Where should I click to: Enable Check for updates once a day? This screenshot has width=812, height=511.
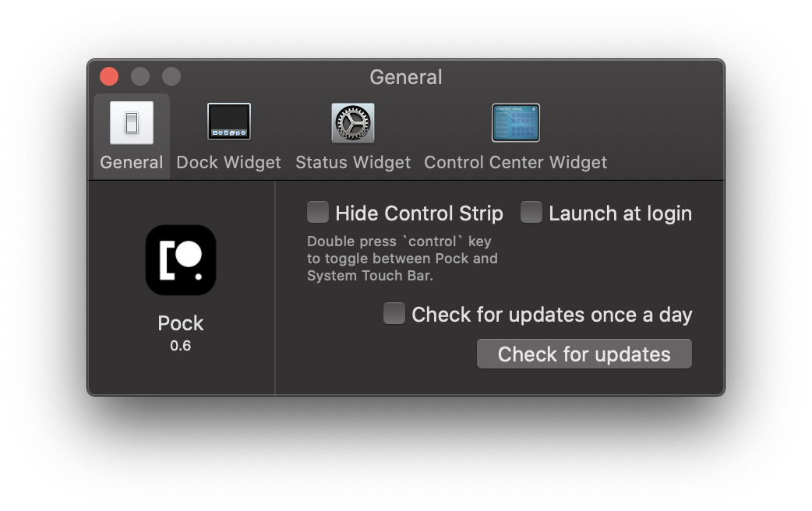pyautogui.click(x=394, y=314)
